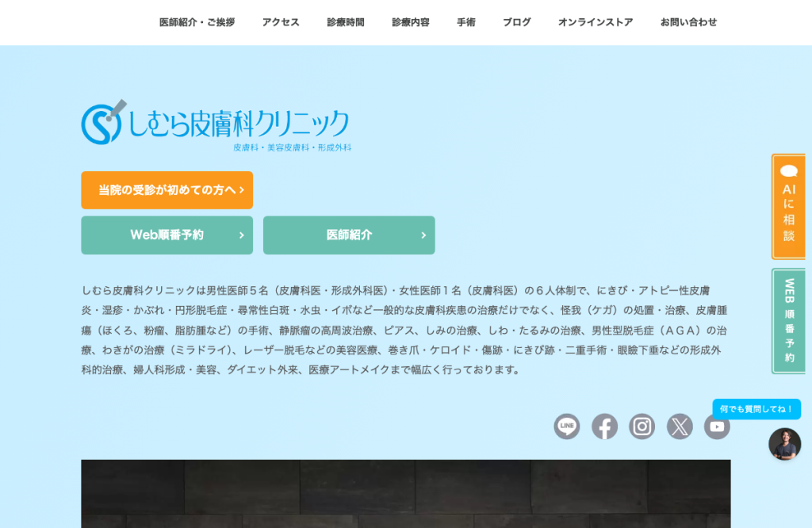Open the X (Twitter) social icon
This screenshot has width=812, height=528.
[680, 427]
